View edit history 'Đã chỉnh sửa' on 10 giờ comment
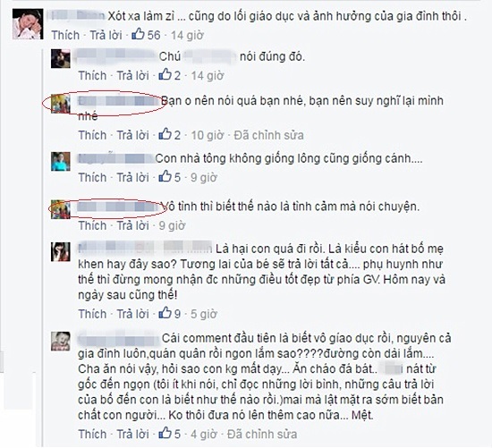Image resolution: width=492 pixels, height=448 pixels. [269, 135]
